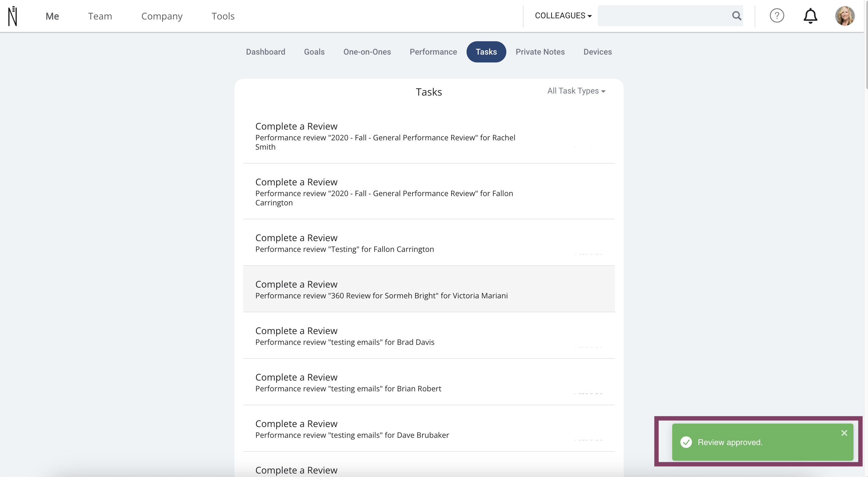Open review task for Rachel Smith
Viewport: 868px width, 477px height.
pyautogui.click(x=428, y=136)
